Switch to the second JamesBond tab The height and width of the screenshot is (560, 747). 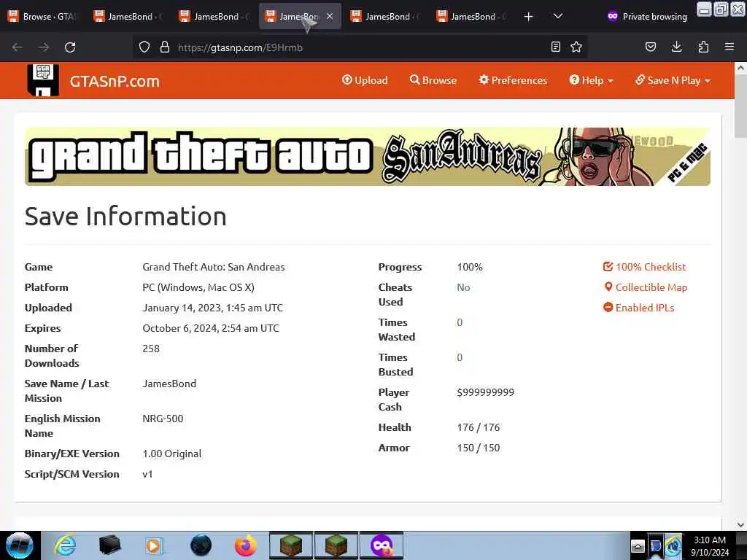pyautogui.click(x=213, y=17)
